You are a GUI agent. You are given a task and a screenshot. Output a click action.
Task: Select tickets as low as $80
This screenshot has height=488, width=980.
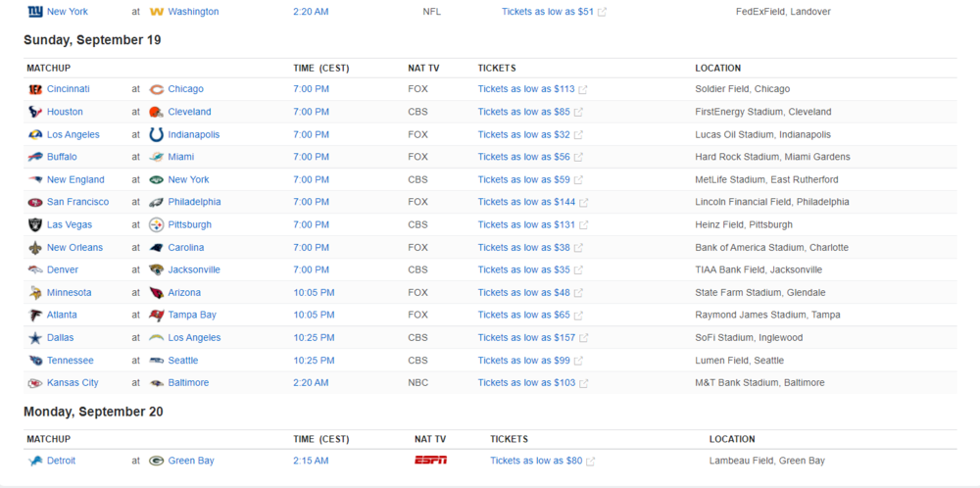(536, 461)
